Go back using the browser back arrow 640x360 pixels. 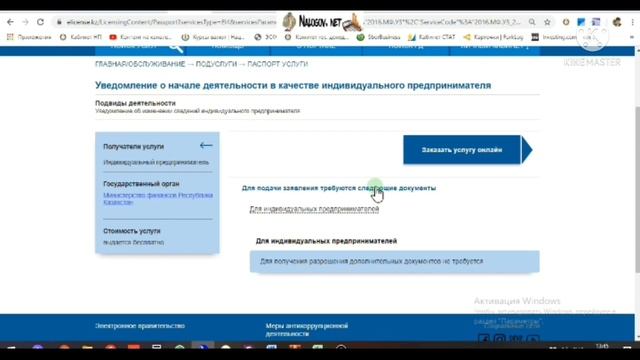10,22
